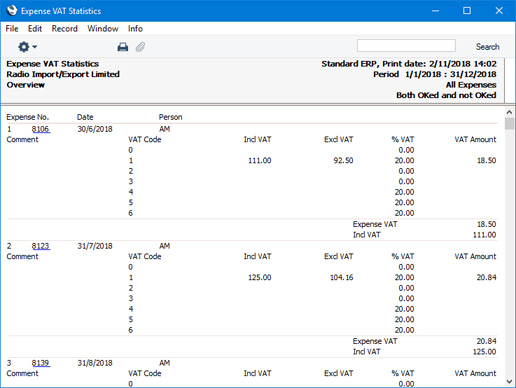The image size is (516, 388).
Task: Click Expense VAT total 18.50 for expense 8106
Action: pos(486,224)
